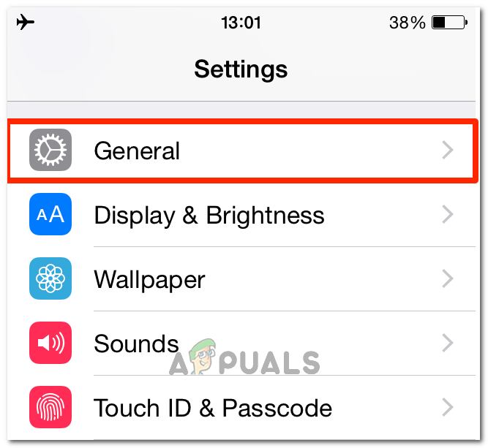Viewport: 488px width, 448px height.
Task: Tap the Wallpaper flower icon
Action: 50,278
